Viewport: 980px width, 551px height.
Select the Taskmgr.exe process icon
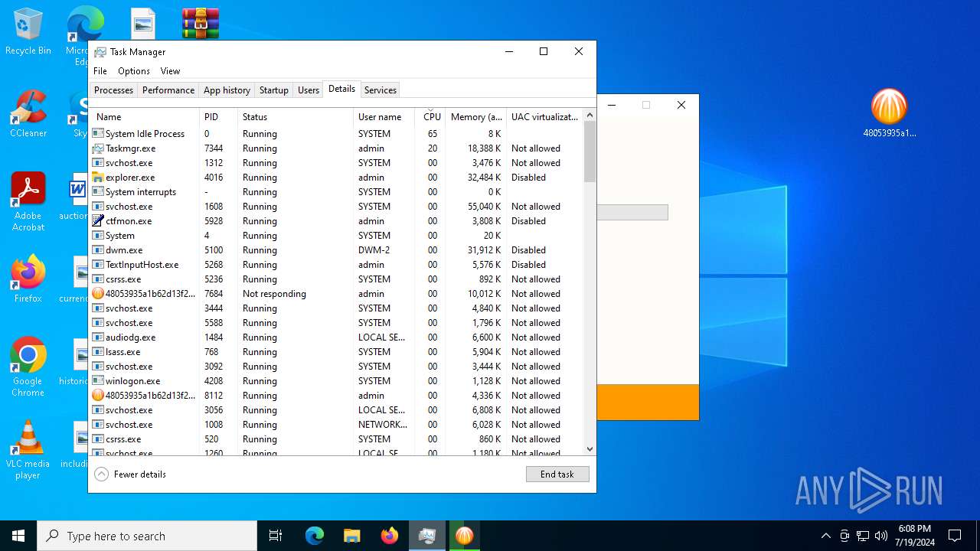point(98,148)
